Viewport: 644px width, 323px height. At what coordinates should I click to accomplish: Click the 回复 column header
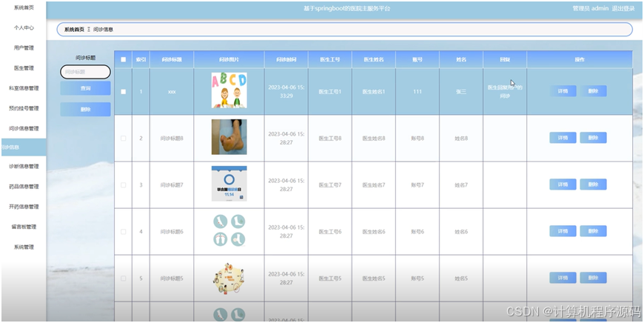(505, 59)
